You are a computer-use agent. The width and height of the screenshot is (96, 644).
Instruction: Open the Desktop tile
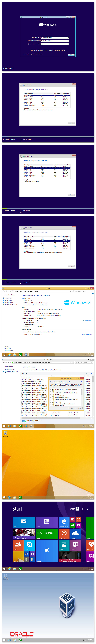point(18,557)
